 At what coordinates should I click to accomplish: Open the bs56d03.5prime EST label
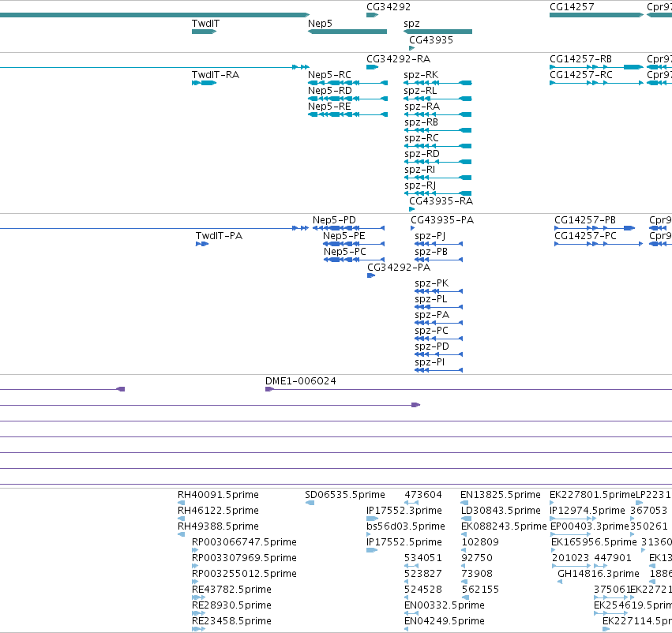click(405, 526)
